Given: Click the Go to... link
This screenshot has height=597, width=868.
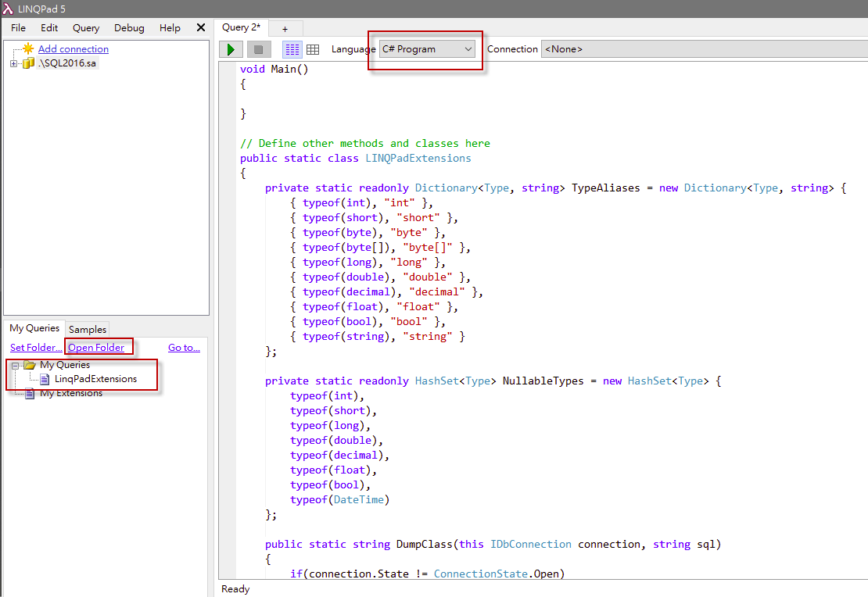Looking at the screenshot, I should 184,348.
